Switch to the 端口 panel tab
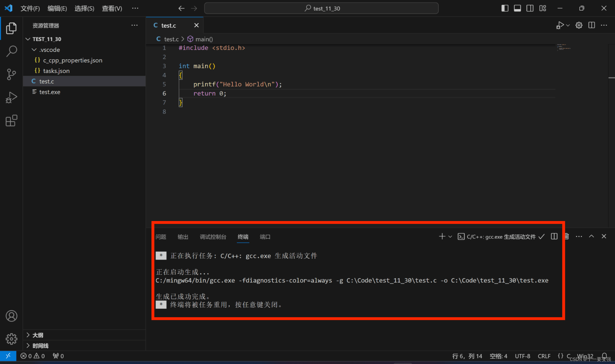This screenshot has width=615, height=364. click(265, 237)
